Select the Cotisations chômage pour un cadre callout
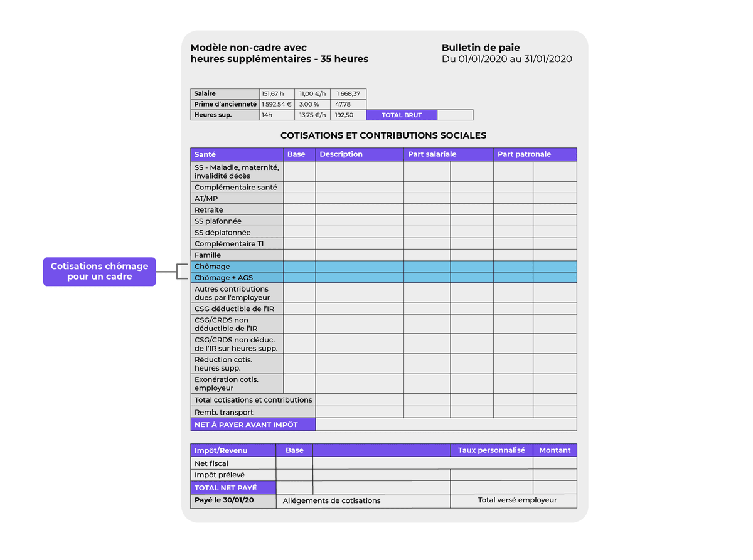 (99, 272)
